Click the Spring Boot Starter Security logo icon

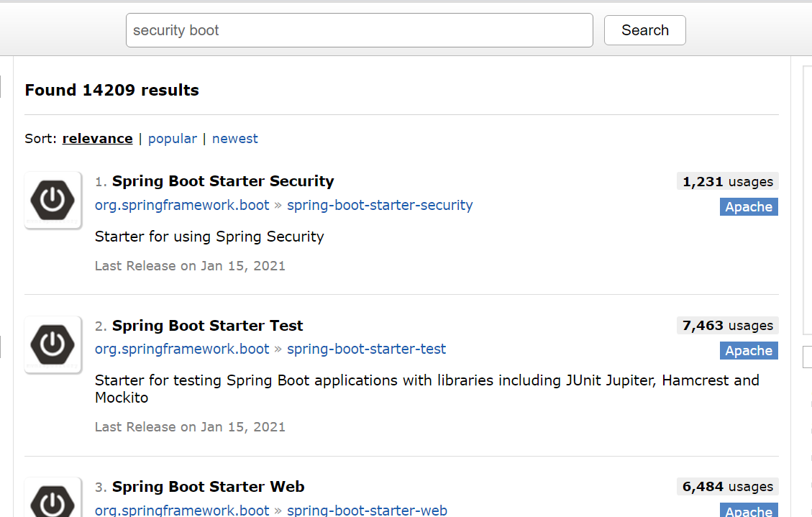point(53,201)
